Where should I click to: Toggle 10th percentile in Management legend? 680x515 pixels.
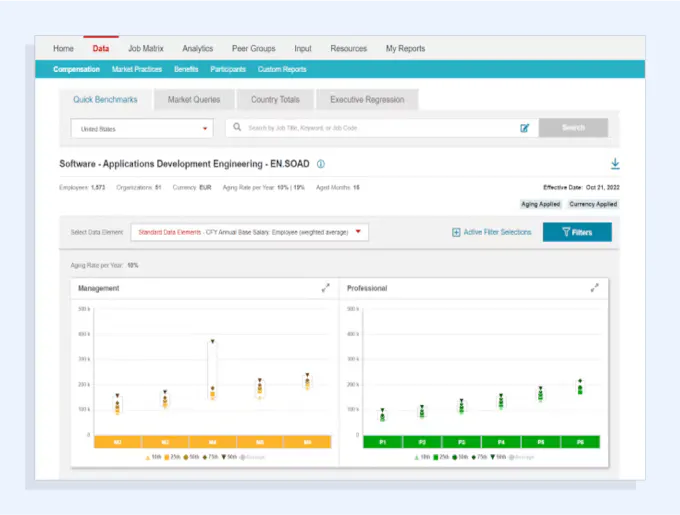[153, 457]
